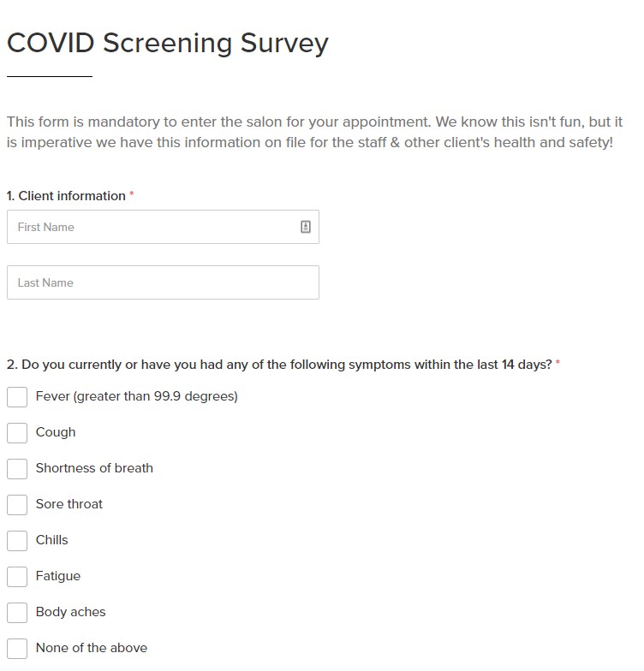Mark the Fatigue checkbox

pos(17,577)
